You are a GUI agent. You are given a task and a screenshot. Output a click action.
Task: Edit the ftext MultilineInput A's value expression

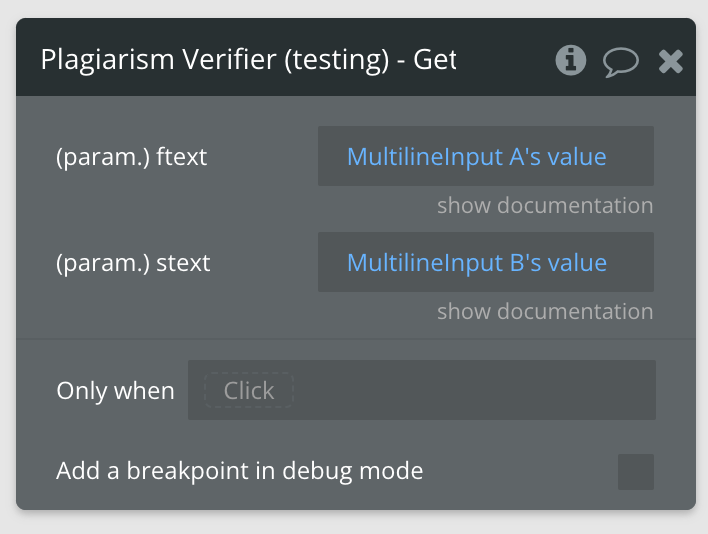coord(486,156)
